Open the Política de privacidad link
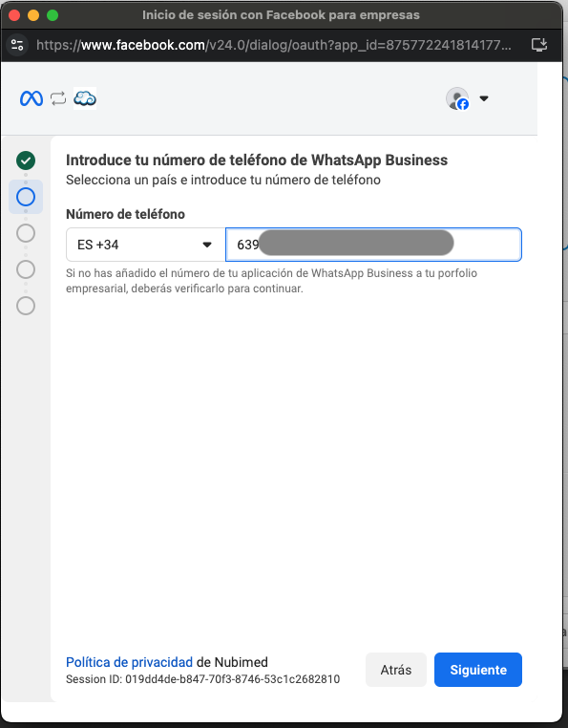Screen dimensions: 568x728 (x=129, y=662)
